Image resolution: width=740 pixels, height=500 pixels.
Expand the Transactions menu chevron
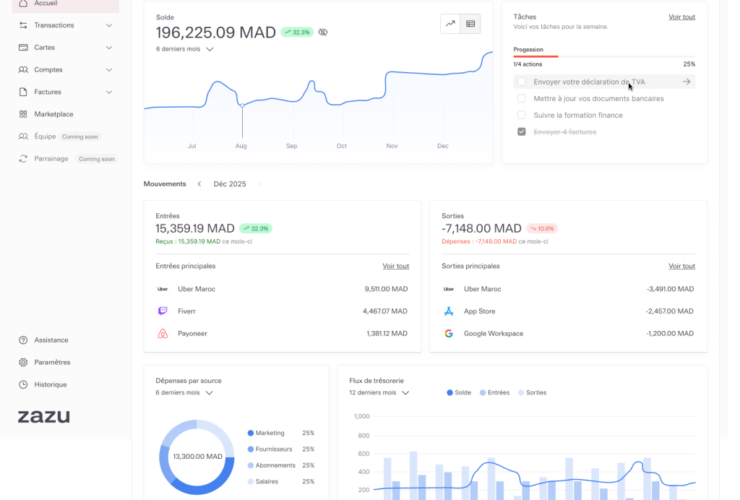tap(109, 25)
